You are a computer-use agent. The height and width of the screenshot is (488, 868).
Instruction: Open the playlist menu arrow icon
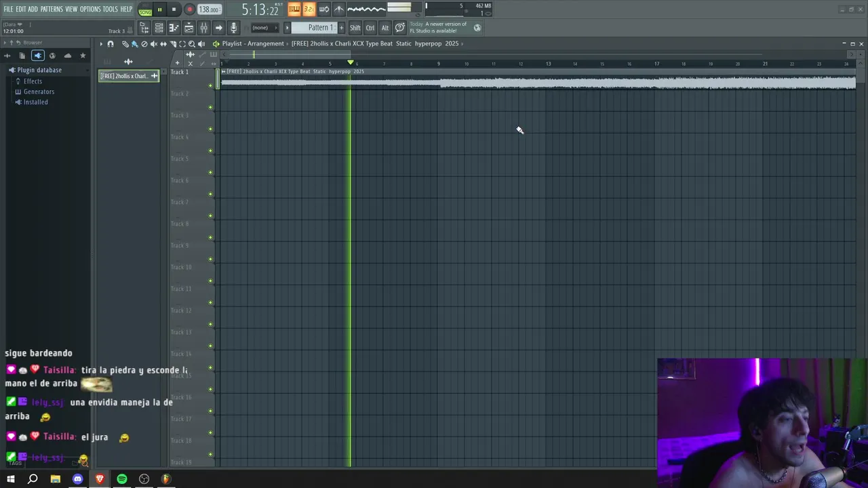point(101,44)
